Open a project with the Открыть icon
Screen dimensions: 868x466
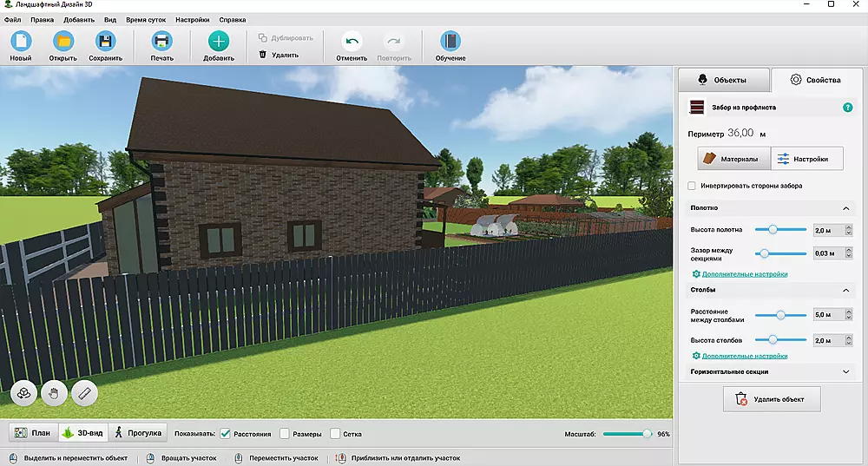[x=62, y=41]
